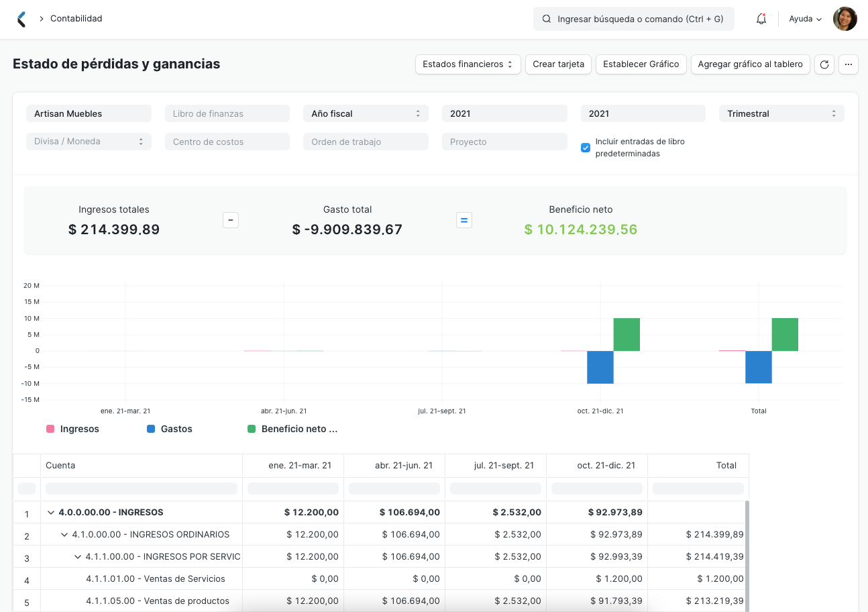Click the equals icon beside Gasto total
This screenshot has height=612, width=868.
(x=464, y=220)
